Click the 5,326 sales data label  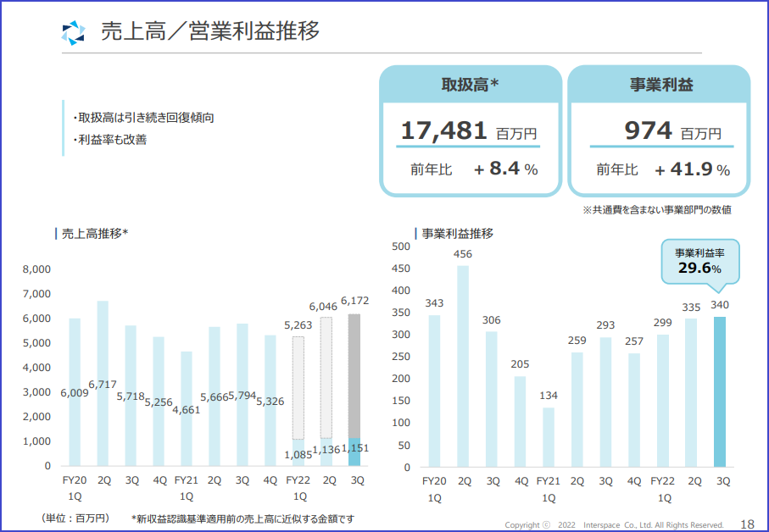(270, 402)
